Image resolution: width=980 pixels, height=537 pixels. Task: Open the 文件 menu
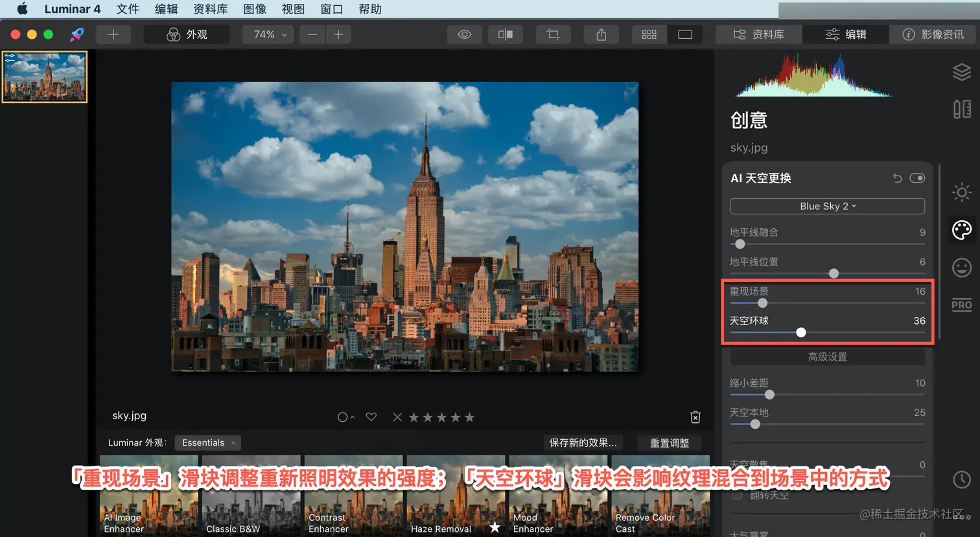coord(128,9)
